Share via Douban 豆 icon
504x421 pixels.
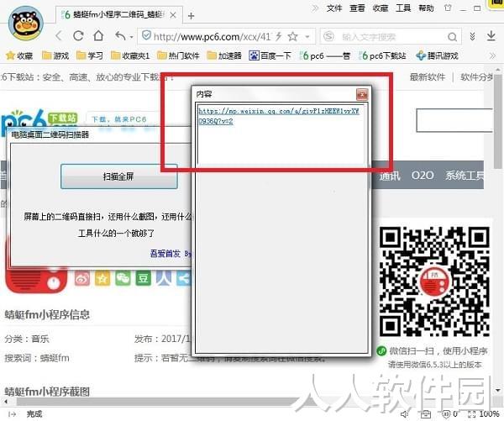pos(143,279)
